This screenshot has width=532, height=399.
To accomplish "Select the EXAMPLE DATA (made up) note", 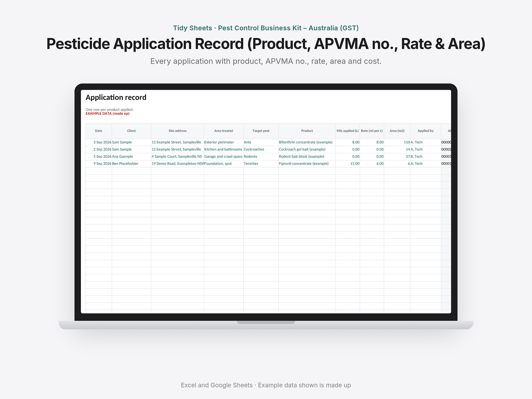I will click(x=108, y=114).
